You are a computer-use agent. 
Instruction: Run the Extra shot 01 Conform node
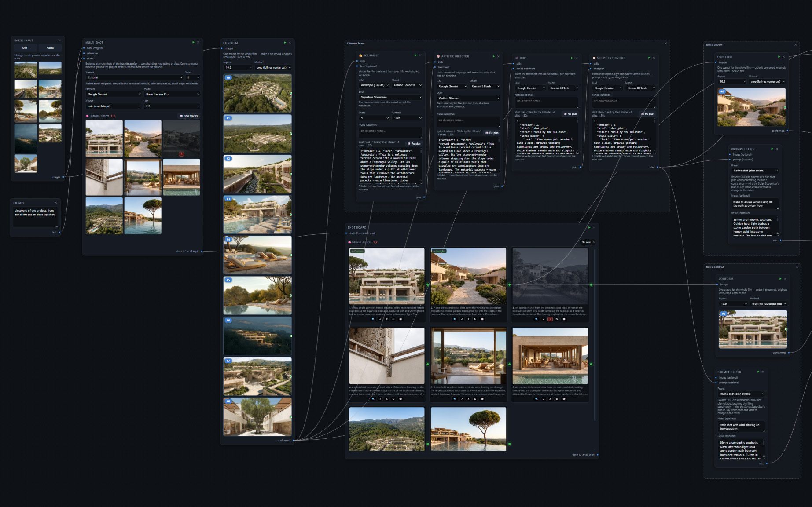[779, 56]
